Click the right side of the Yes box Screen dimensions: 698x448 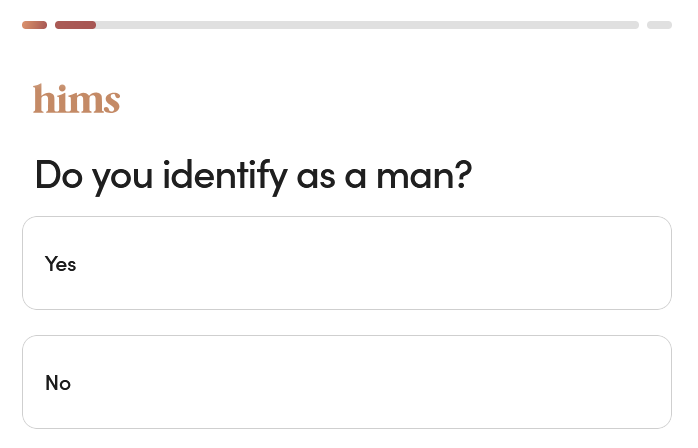click(620, 263)
